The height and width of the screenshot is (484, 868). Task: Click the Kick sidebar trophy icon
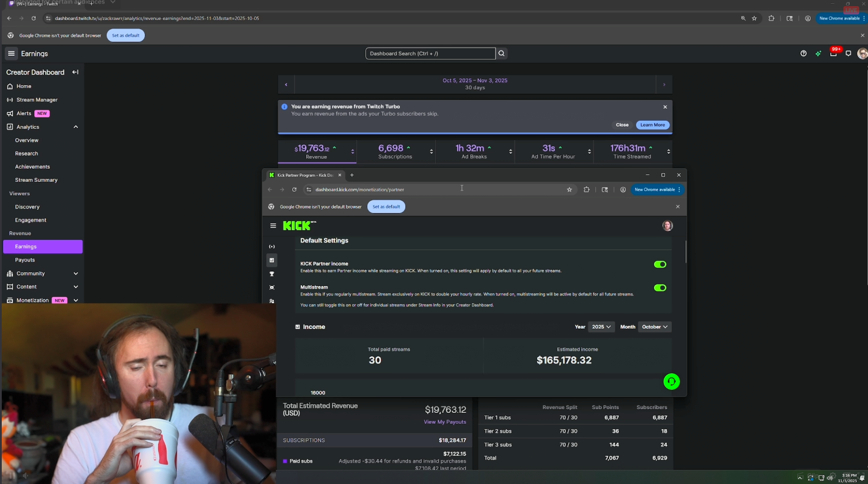coord(272,274)
